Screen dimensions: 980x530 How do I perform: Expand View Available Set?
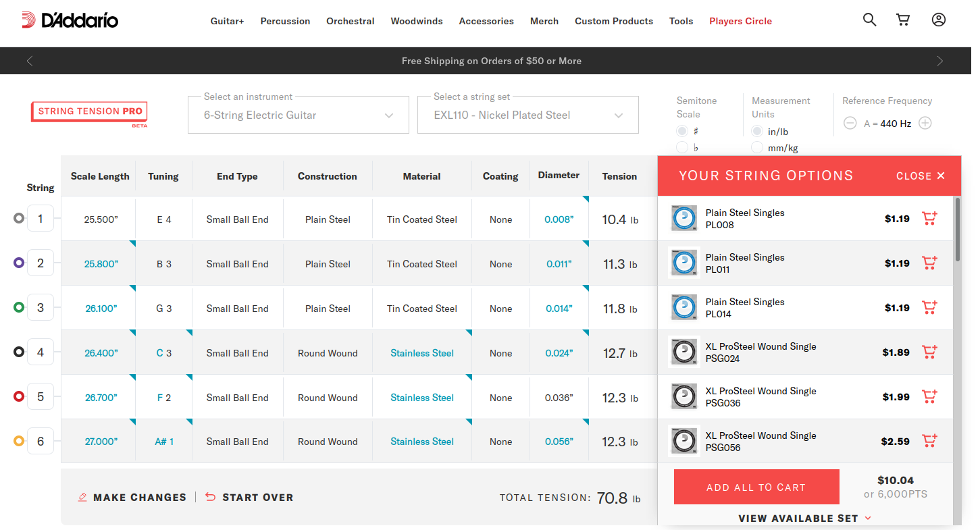pyautogui.click(x=805, y=519)
